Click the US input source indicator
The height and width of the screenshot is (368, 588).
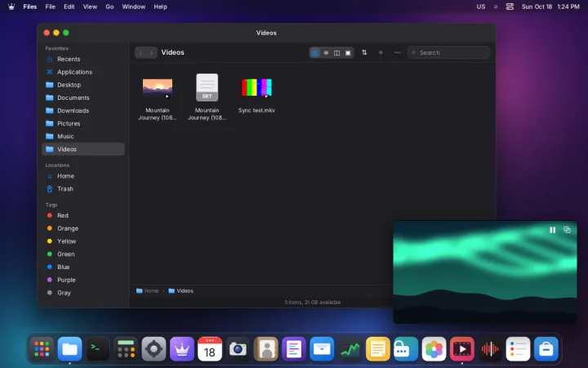point(481,7)
